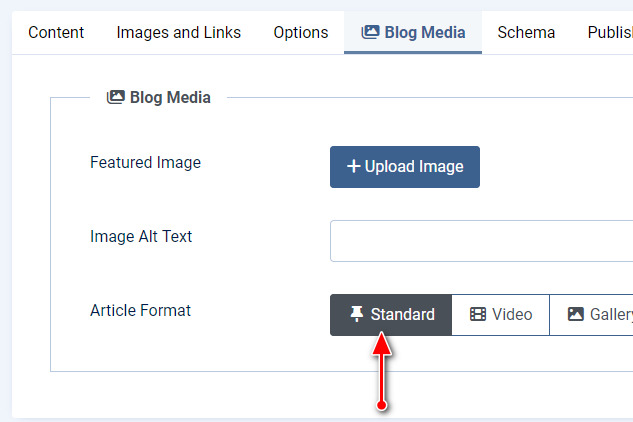Click the Blog Media fieldset legend icon
The height and width of the screenshot is (422, 633).
click(115, 97)
